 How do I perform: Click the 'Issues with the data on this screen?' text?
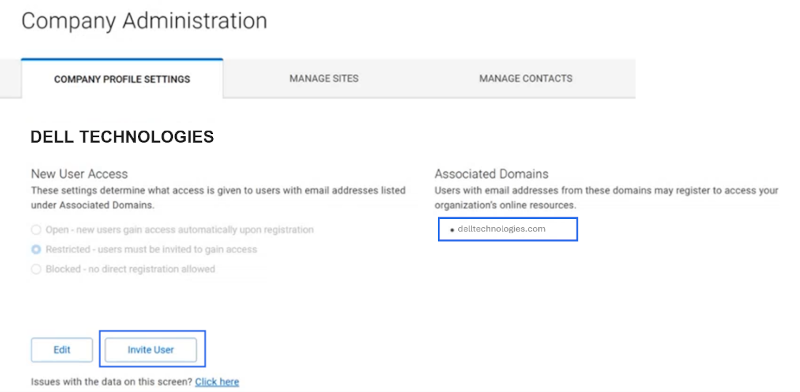tap(112, 382)
